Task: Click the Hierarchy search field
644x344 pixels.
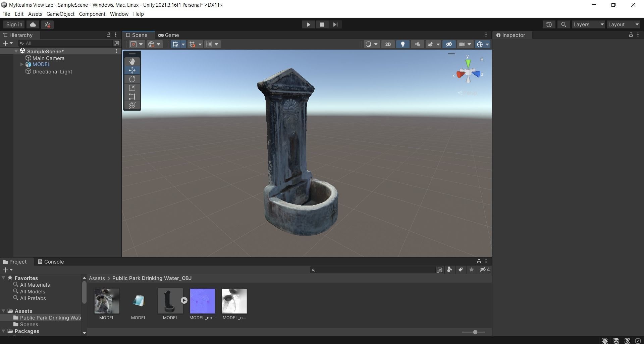Action: click(x=65, y=43)
